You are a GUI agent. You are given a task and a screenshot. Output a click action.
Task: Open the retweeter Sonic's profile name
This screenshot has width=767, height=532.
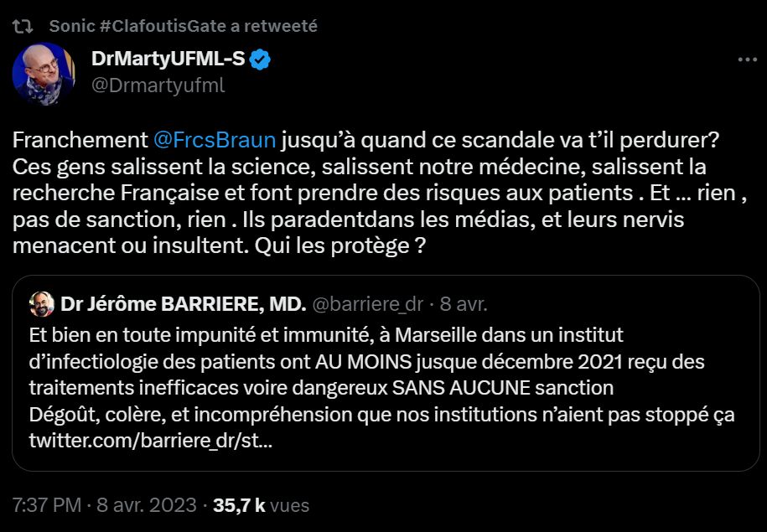[x=72, y=26]
